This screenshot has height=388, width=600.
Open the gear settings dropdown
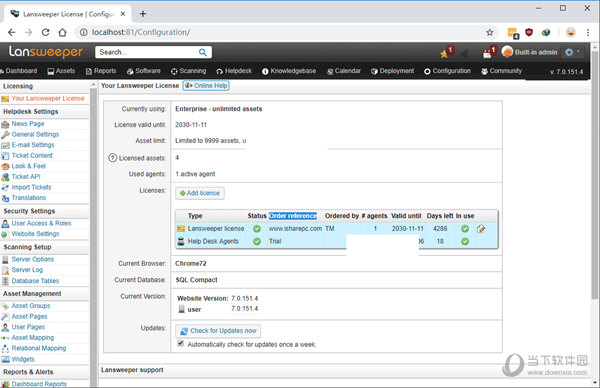(x=572, y=52)
